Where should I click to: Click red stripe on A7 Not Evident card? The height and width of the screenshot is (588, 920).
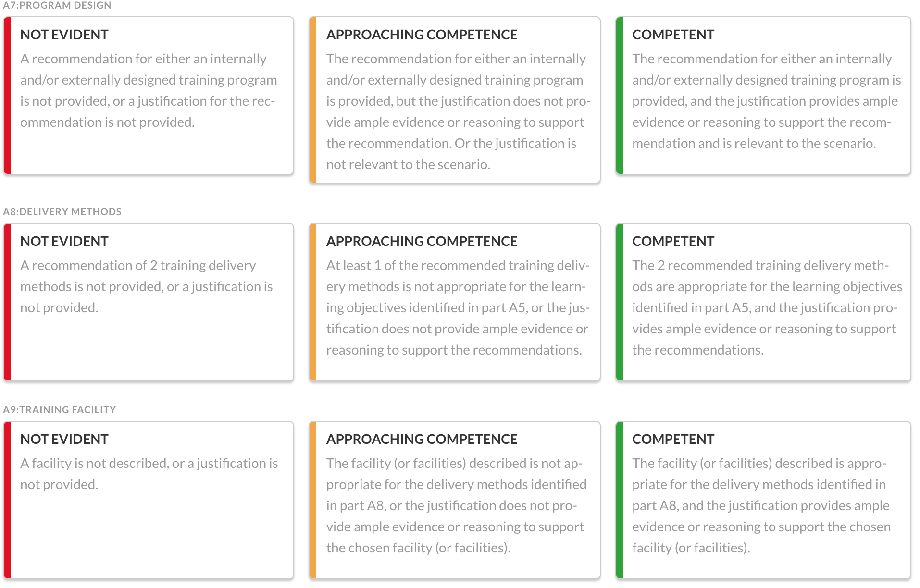pyautogui.click(x=7, y=96)
